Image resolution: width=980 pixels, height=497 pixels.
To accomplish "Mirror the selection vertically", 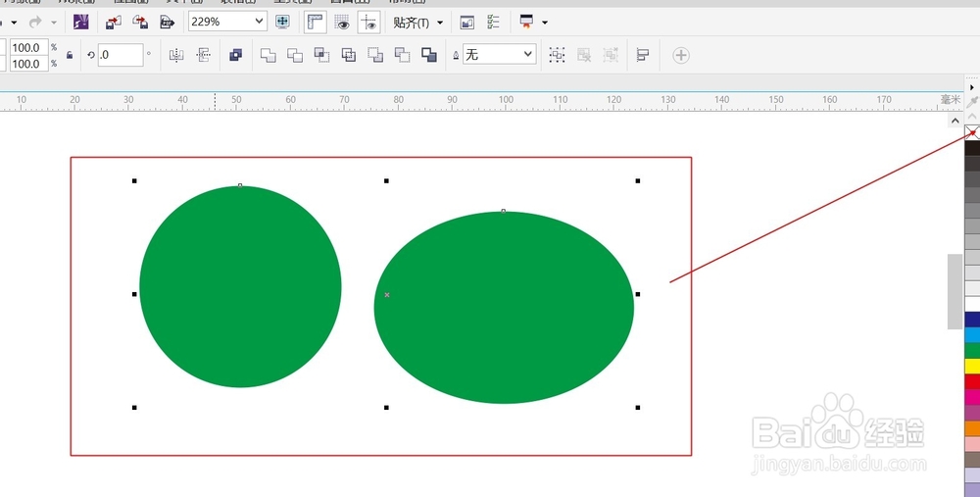I will coord(203,55).
